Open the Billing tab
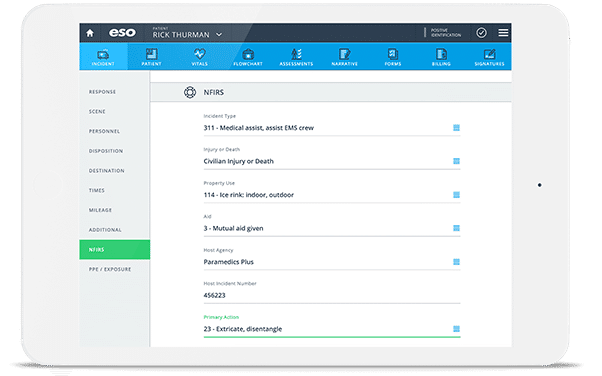602x376 pixels. click(x=441, y=56)
